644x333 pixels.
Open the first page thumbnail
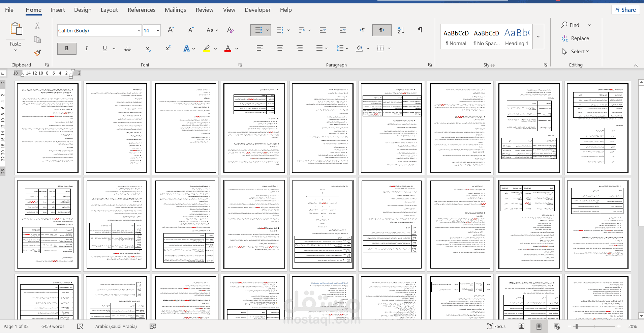click(x=48, y=128)
